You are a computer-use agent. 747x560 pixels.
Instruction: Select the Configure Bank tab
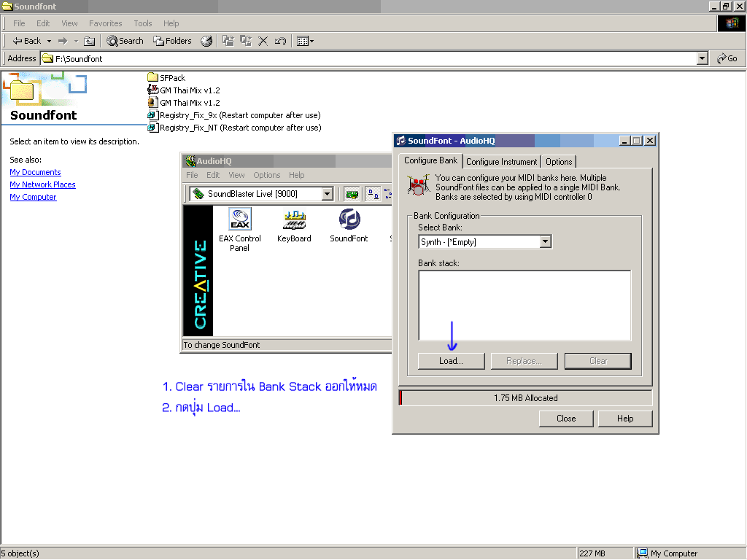click(430, 160)
